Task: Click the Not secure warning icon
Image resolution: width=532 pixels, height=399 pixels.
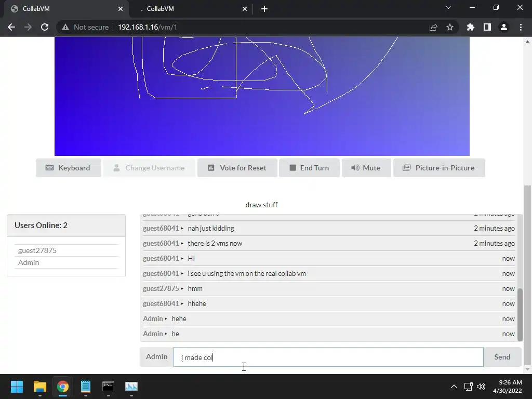Action: click(65, 27)
